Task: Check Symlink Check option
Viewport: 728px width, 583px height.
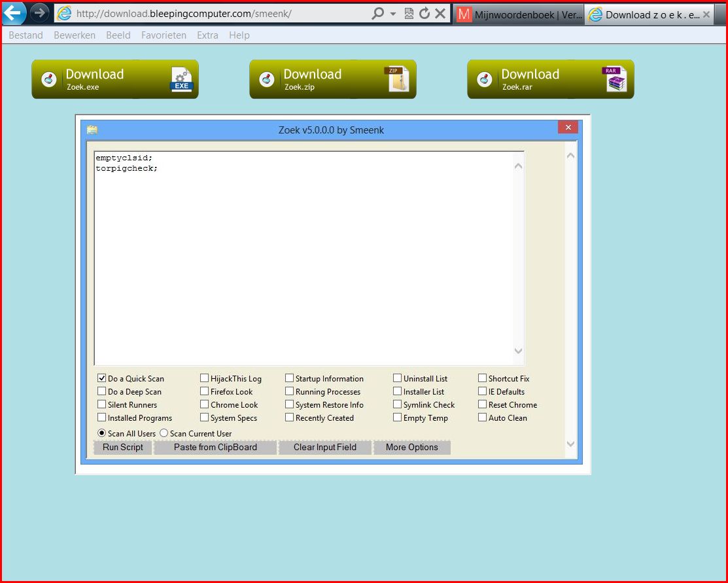Action: coord(397,404)
